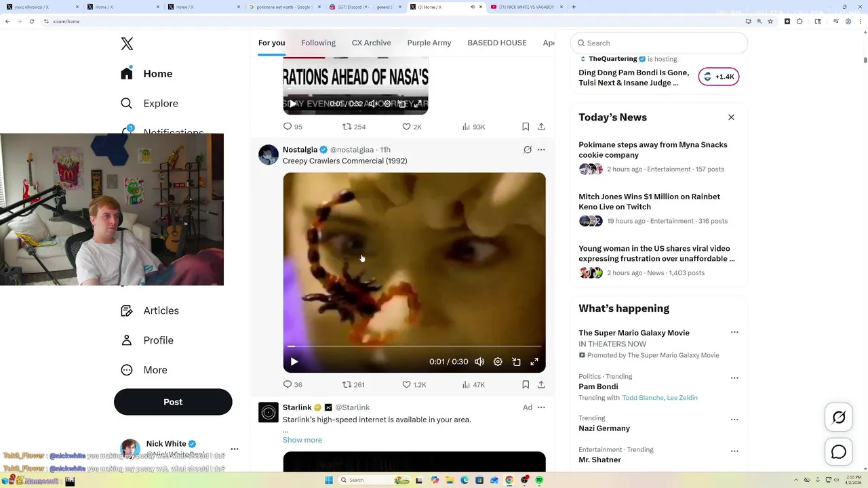Screen dimensions: 868x488
Task: Toggle picture-in-picture on Creepy Crawlers video
Action: tap(516, 362)
